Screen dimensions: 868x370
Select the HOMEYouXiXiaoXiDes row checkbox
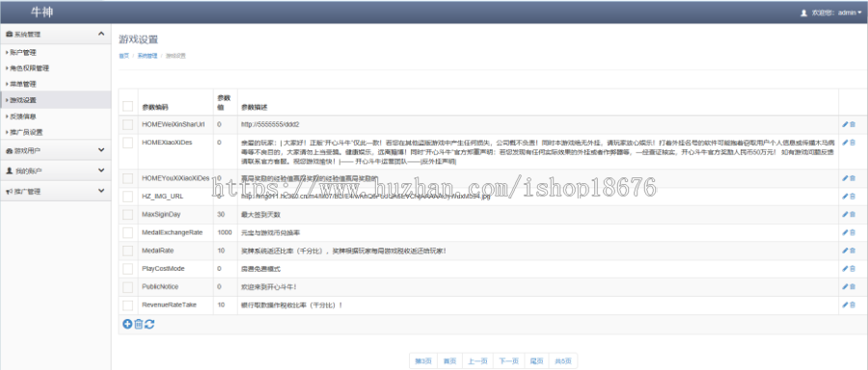pos(128,178)
